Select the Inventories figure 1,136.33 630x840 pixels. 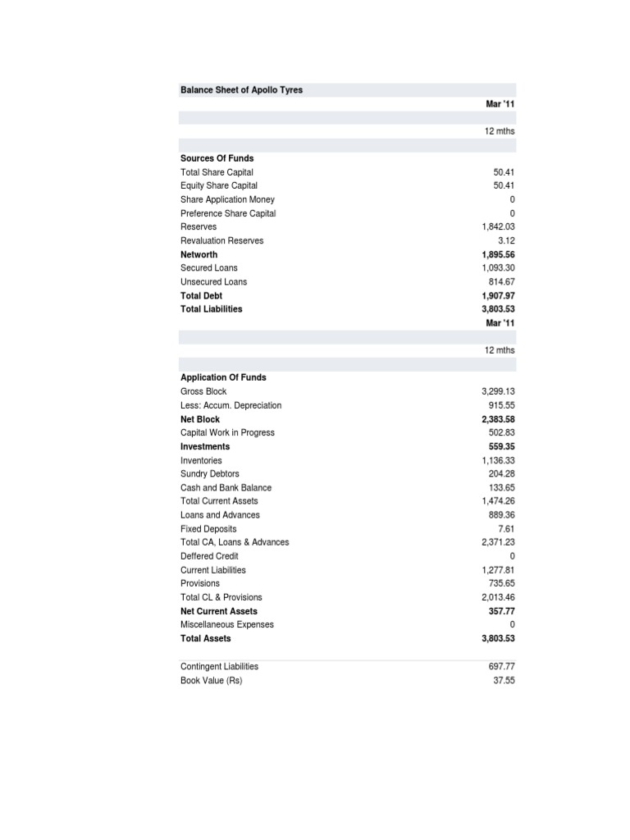coord(498,461)
